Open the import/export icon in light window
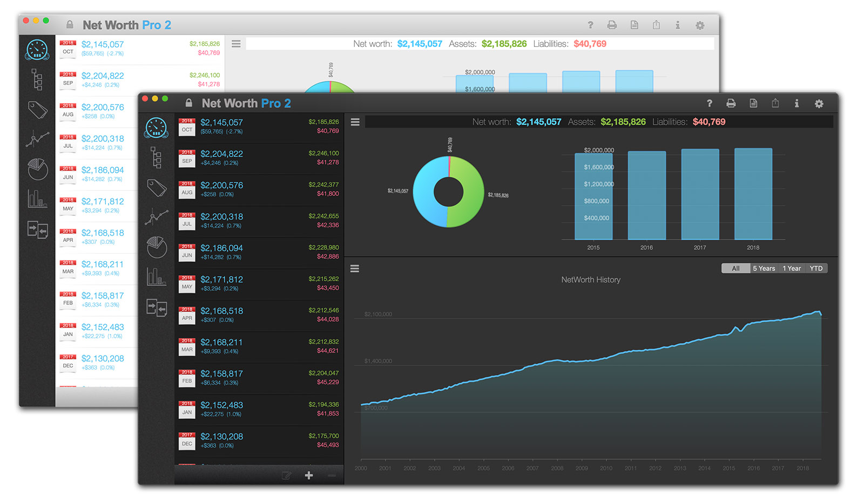This screenshot has height=504, width=864. [38, 230]
